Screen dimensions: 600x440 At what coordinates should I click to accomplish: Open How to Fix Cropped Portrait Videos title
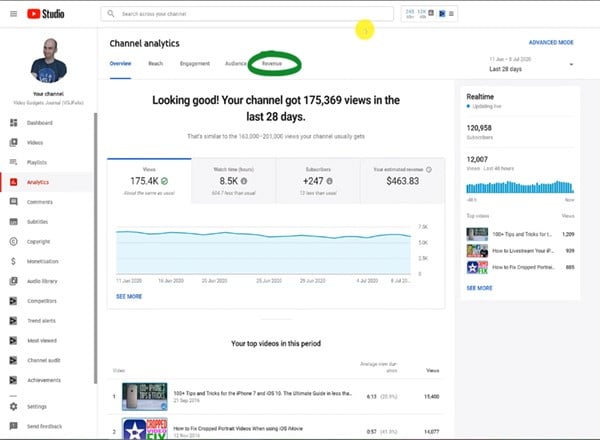click(238, 429)
